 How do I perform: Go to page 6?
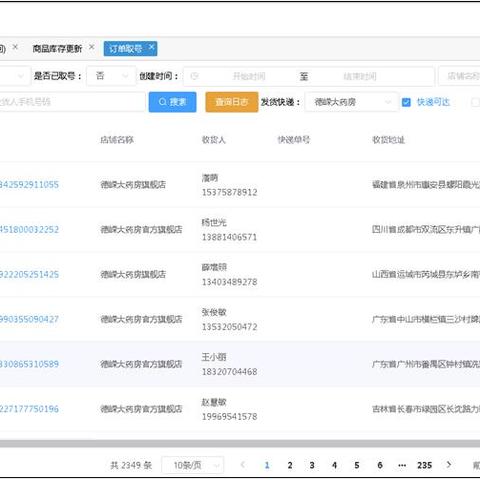380,465
